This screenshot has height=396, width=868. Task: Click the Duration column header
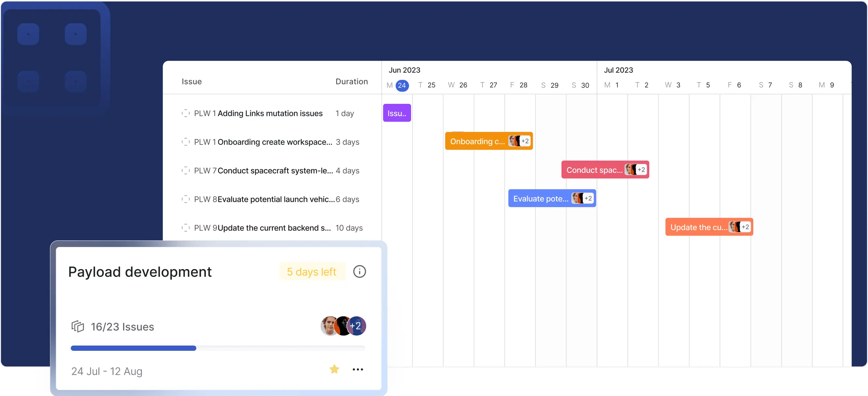click(x=351, y=81)
